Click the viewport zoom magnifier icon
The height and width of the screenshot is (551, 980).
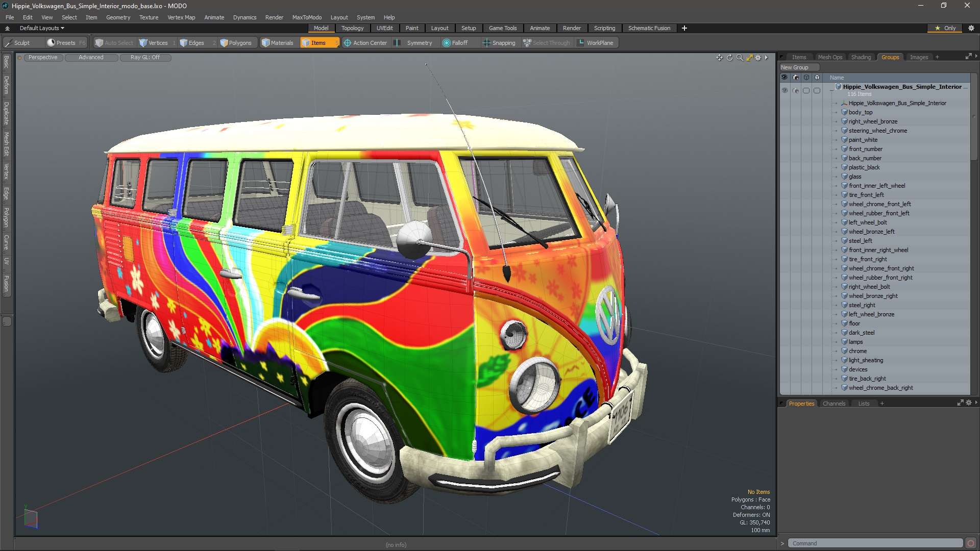tap(740, 58)
